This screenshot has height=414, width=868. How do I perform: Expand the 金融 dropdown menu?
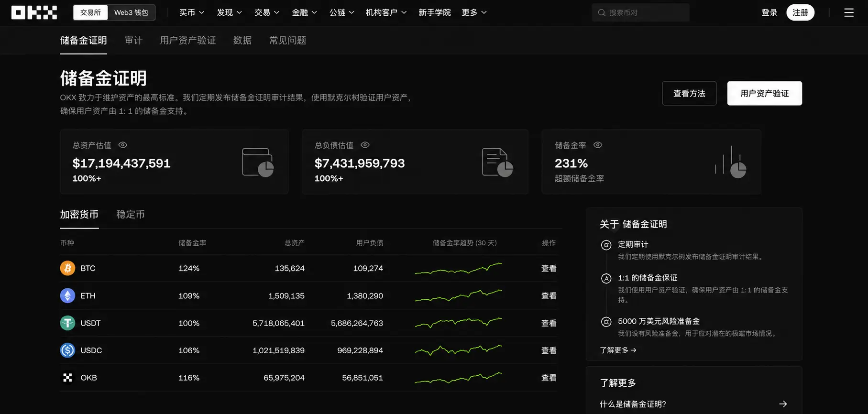pyautogui.click(x=305, y=12)
